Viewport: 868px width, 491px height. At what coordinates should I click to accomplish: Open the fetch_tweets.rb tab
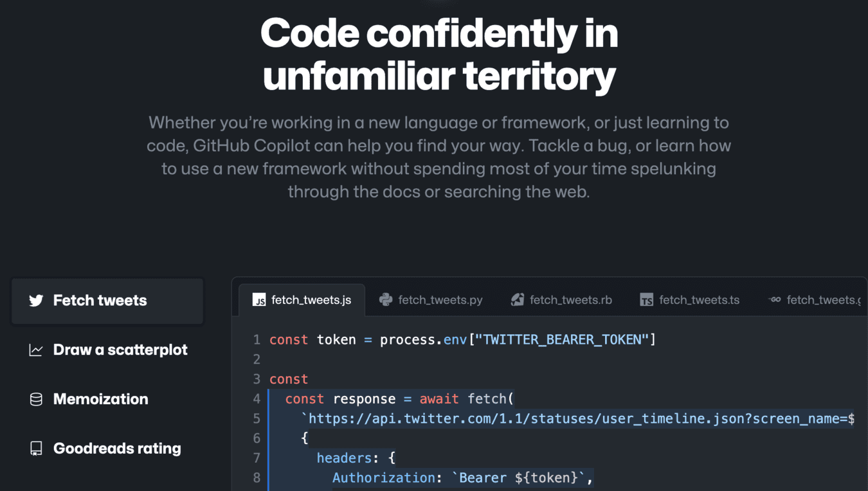561,300
